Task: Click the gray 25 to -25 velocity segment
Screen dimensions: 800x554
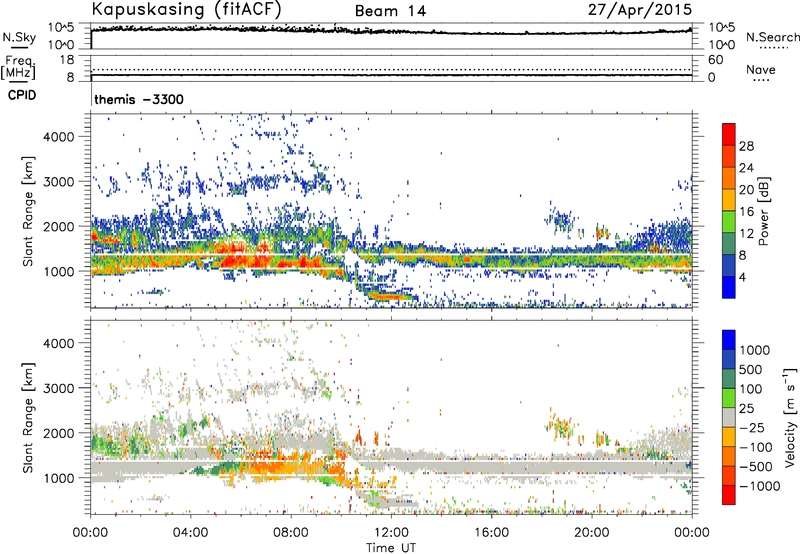Action: pyautogui.click(x=729, y=417)
